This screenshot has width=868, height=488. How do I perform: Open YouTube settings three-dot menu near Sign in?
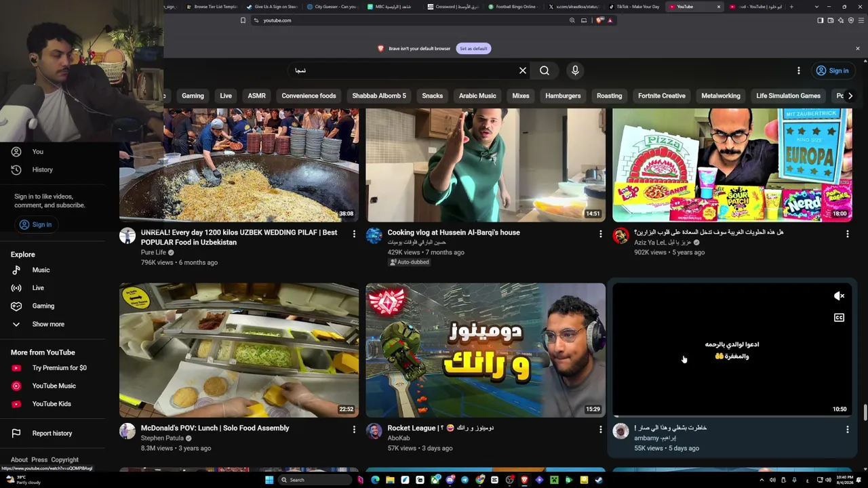799,70
